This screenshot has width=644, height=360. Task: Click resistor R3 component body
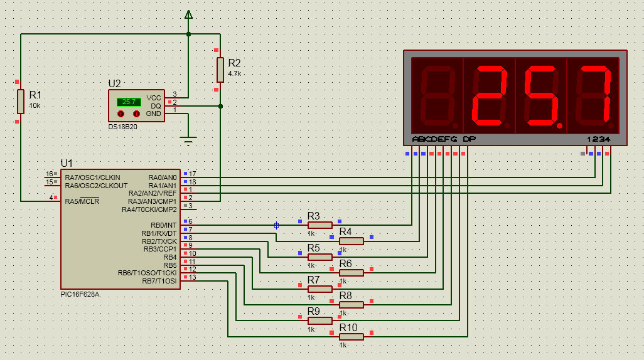[320, 225]
